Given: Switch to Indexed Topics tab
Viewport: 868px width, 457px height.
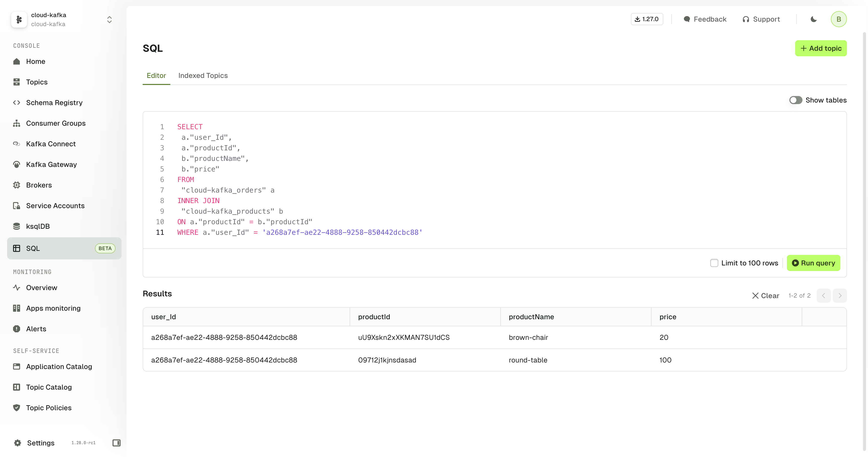Looking at the screenshot, I should point(203,76).
